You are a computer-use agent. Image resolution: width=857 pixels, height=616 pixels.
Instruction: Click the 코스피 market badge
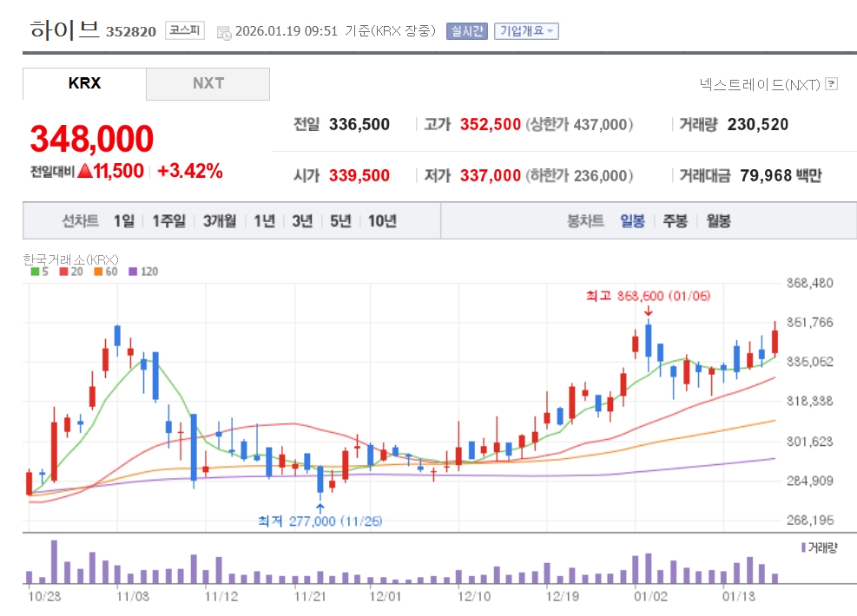(x=185, y=30)
